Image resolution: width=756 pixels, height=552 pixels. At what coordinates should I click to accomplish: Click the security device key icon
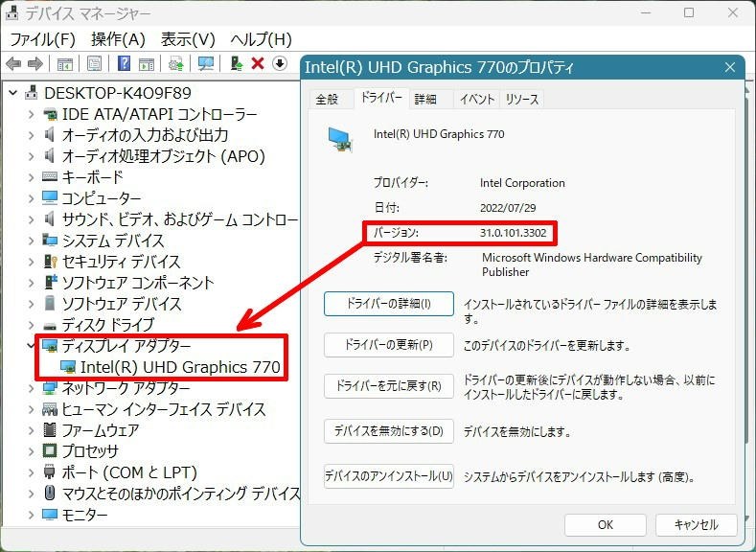click(50, 262)
